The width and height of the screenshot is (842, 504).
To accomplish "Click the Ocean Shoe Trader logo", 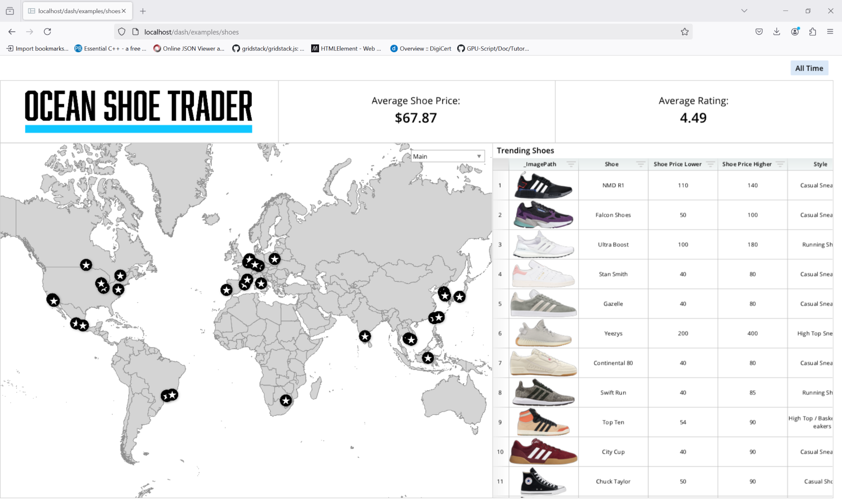I will [x=139, y=111].
